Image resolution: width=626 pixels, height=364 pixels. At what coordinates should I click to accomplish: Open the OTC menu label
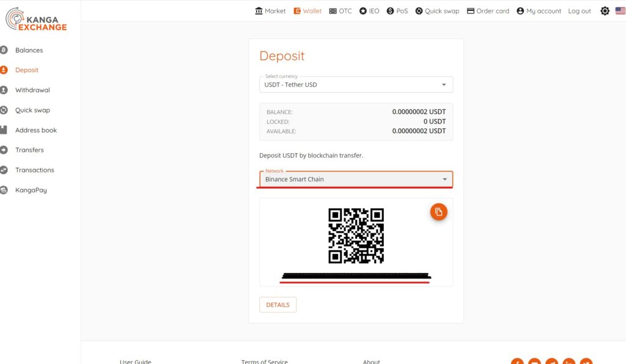(345, 11)
